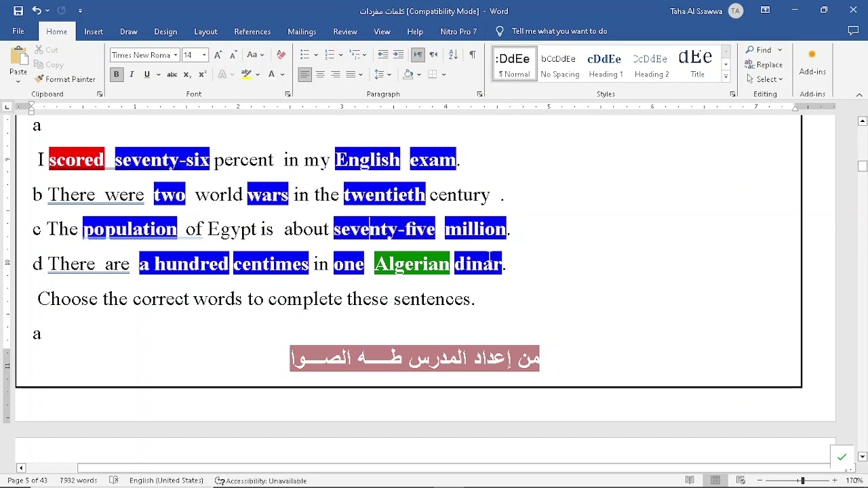Image resolution: width=868 pixels, height=488 pixels.
Task: Click the Cut scissors command
Action: click(x=47, y=50)
